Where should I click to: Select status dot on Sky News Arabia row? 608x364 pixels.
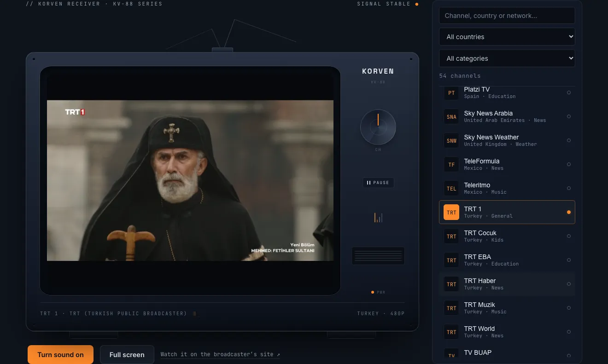click(569, 116)
